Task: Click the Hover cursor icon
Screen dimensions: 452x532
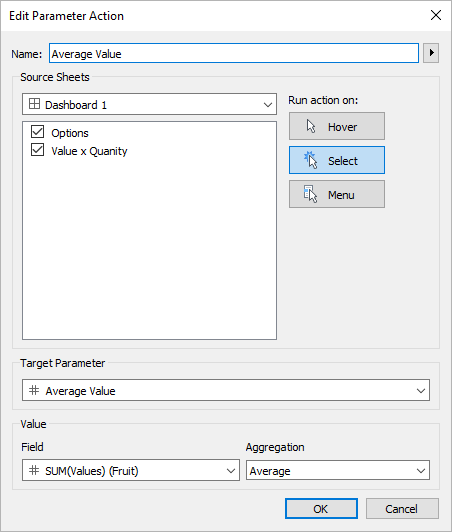Action: (311, 126)
